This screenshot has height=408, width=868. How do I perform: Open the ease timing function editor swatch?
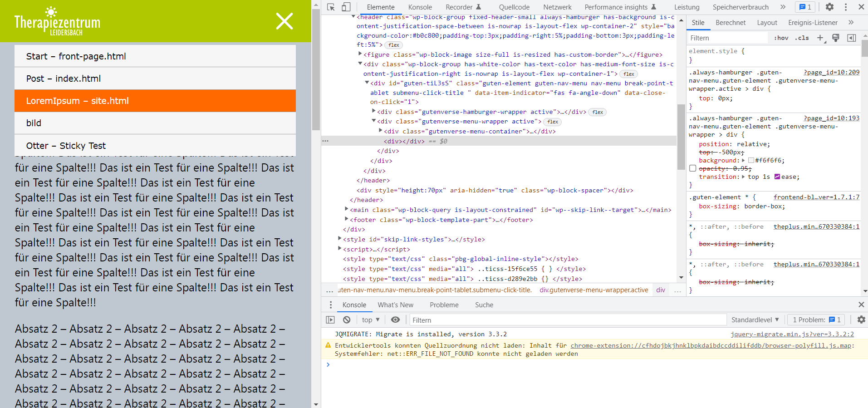click(x=777, y=177)
